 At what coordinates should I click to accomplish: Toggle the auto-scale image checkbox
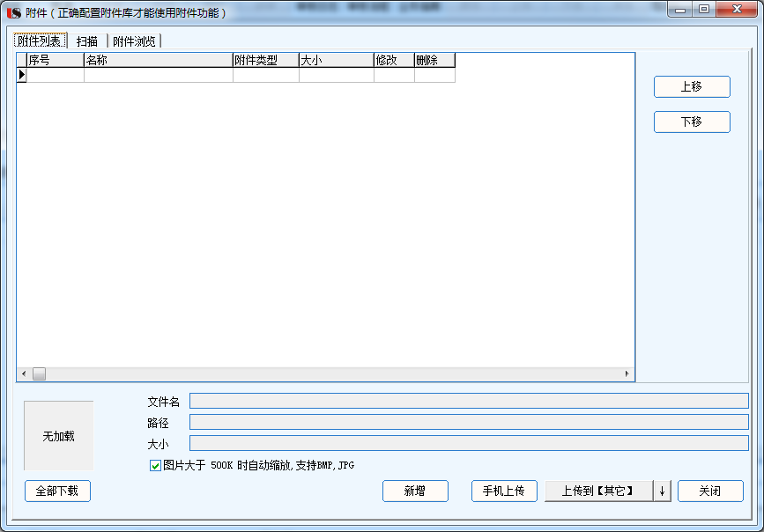point(155,465)
